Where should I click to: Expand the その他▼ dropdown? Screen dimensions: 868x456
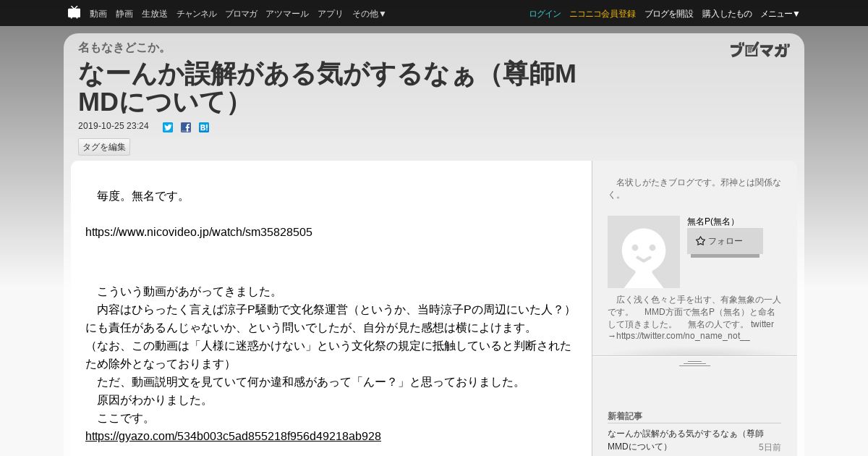coord(370,14)
